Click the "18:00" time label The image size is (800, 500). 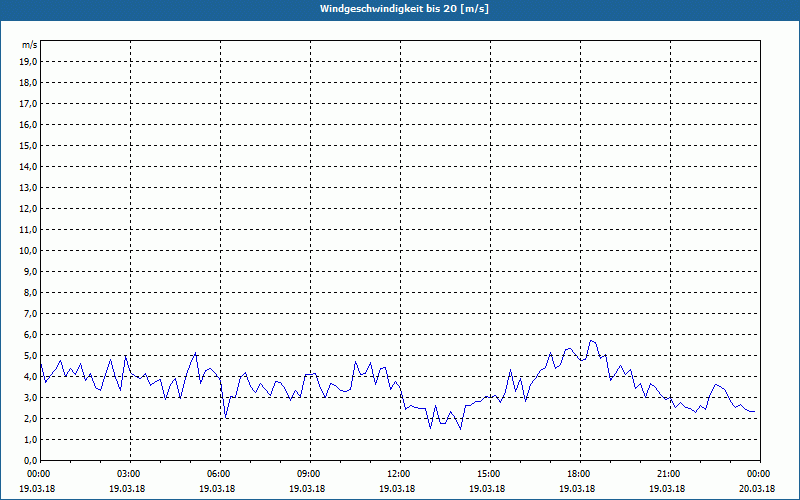(x=580, y=473)
